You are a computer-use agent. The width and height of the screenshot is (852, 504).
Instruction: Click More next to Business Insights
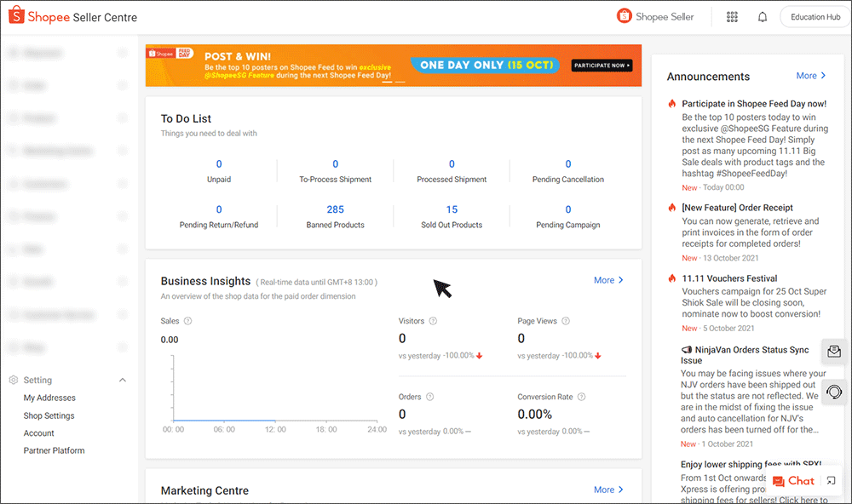tap(607, 280)
